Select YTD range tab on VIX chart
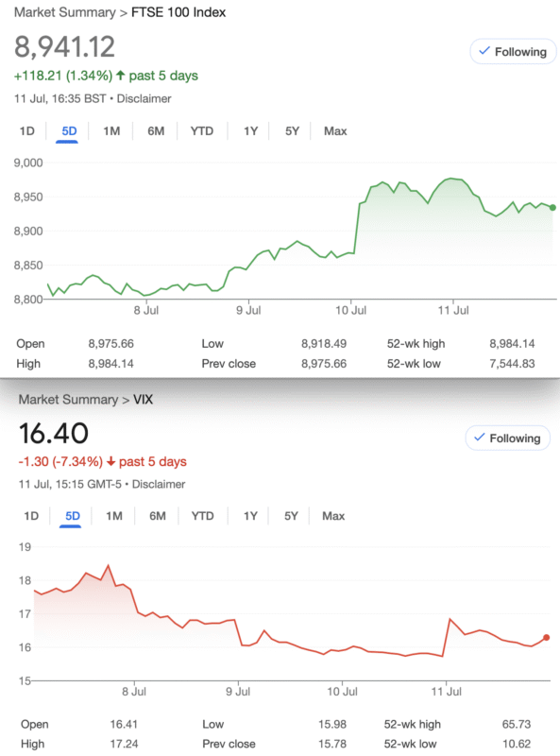The image size is (560, 756). tap(202, 516)
